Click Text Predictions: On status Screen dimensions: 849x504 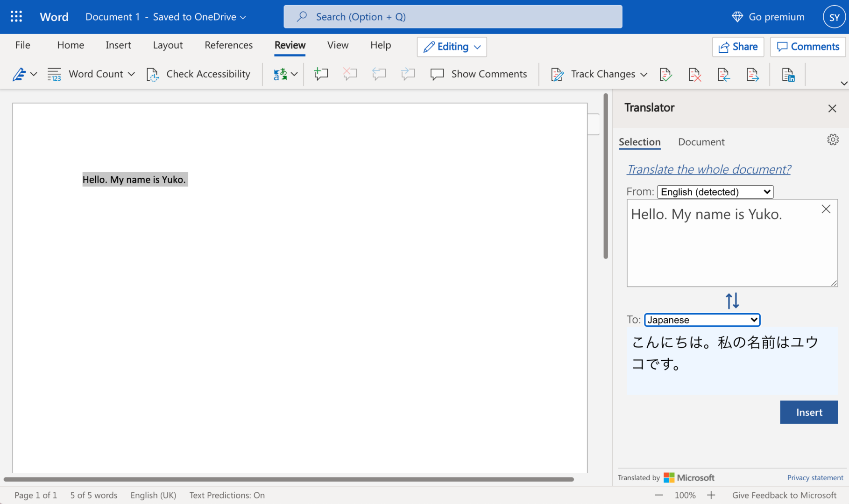[227, 495]
